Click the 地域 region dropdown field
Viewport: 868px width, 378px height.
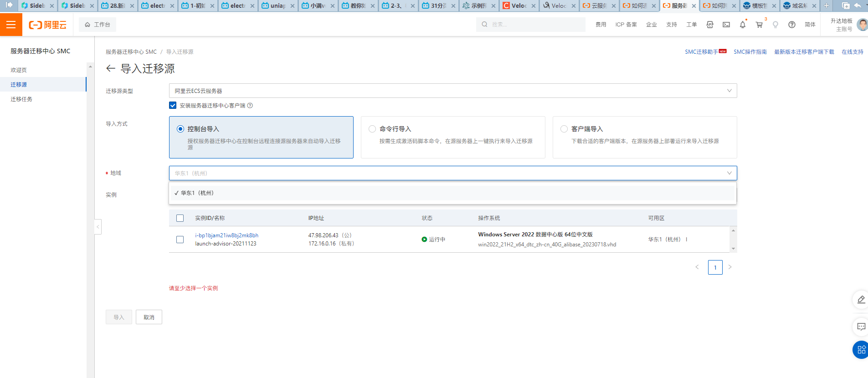453,173
